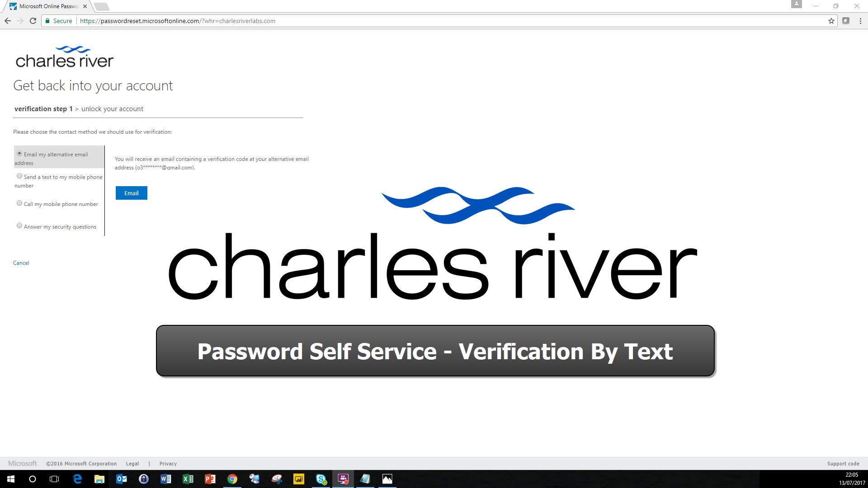Click the back navigation arrow
Screen dimensions: 868x488
7,21
